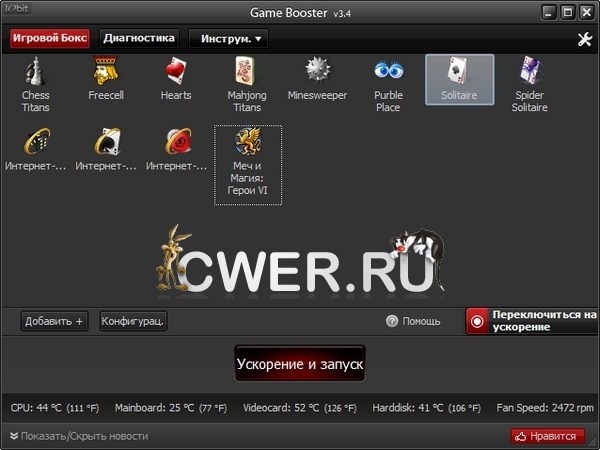The height and width of the screenshot is (450, 600).
Task: Click the CPU temperature readout
Action: point(55,408)
